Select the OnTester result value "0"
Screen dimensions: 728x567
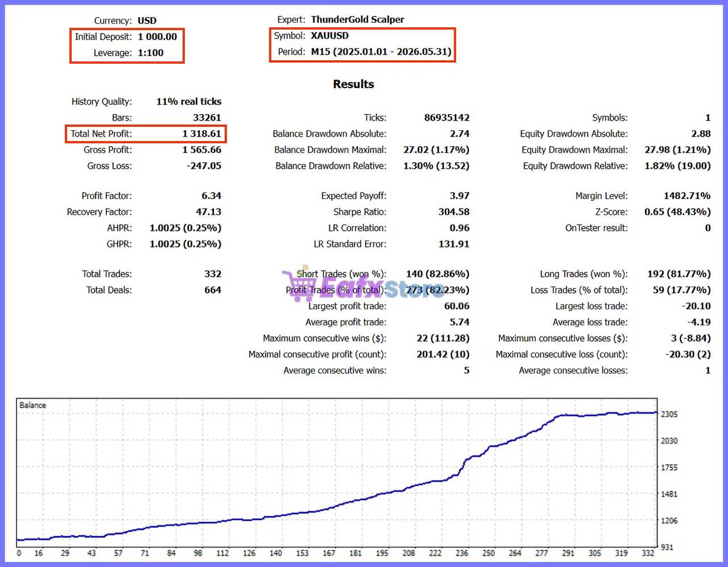(708, 228)
